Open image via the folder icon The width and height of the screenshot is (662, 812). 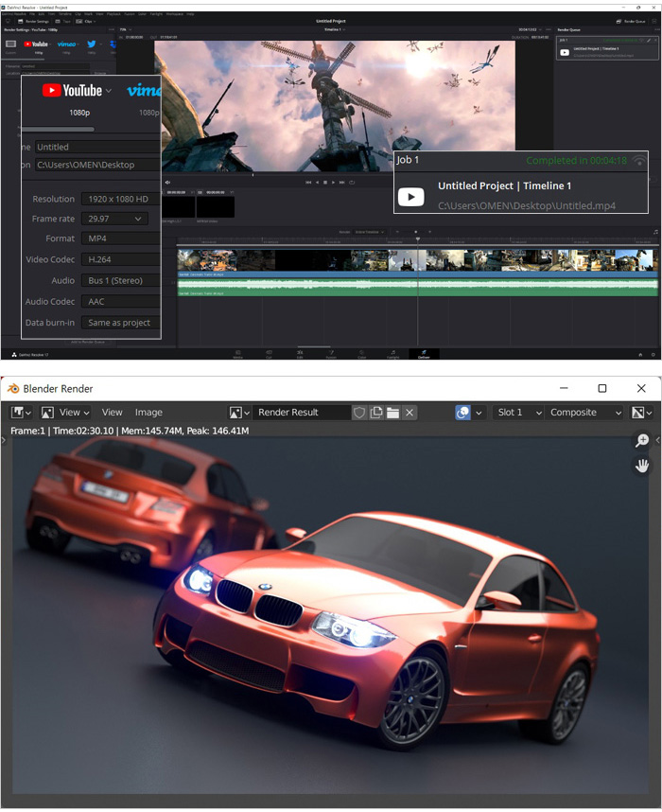coord(392,413)
